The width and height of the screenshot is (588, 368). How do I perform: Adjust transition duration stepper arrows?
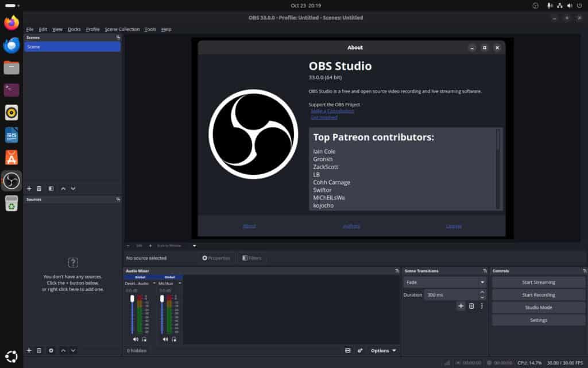tap(482, 295)
